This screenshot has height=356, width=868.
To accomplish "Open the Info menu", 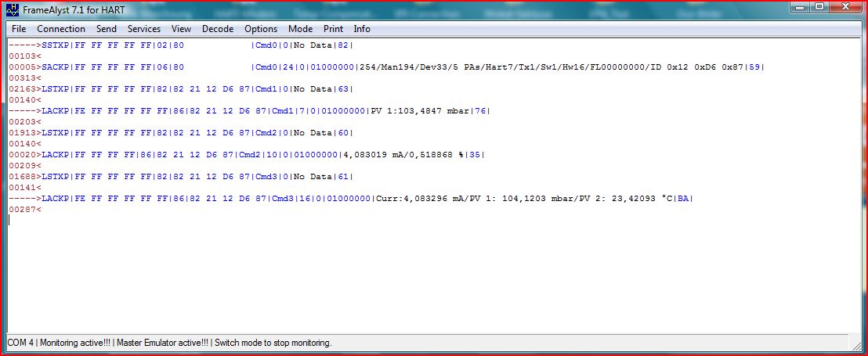I will (362, 29).
